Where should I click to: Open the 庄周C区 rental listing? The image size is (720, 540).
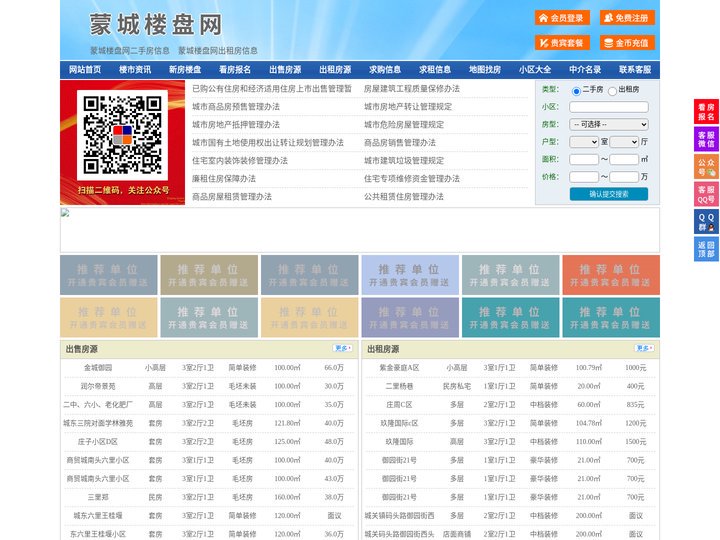[x=399, y=405]
